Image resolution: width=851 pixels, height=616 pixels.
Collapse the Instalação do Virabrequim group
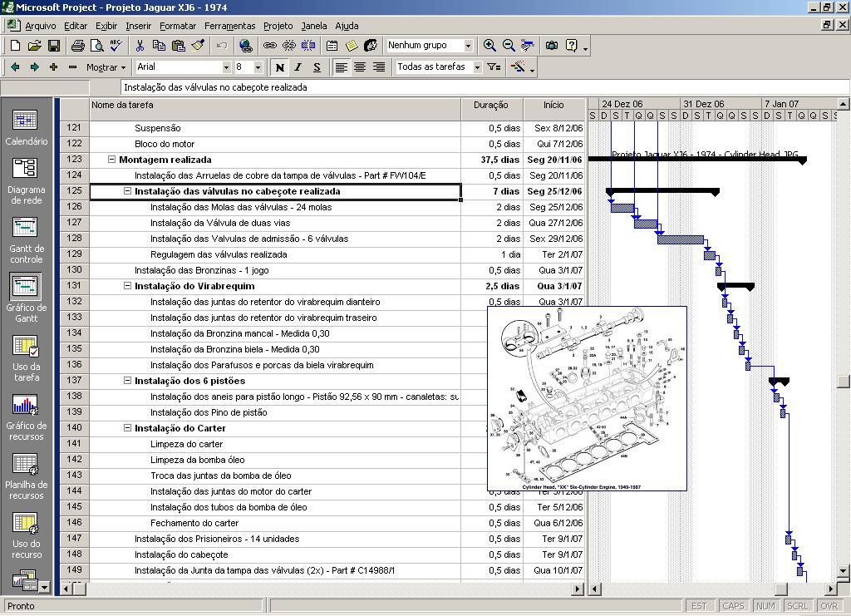click(x=128, y=286)
